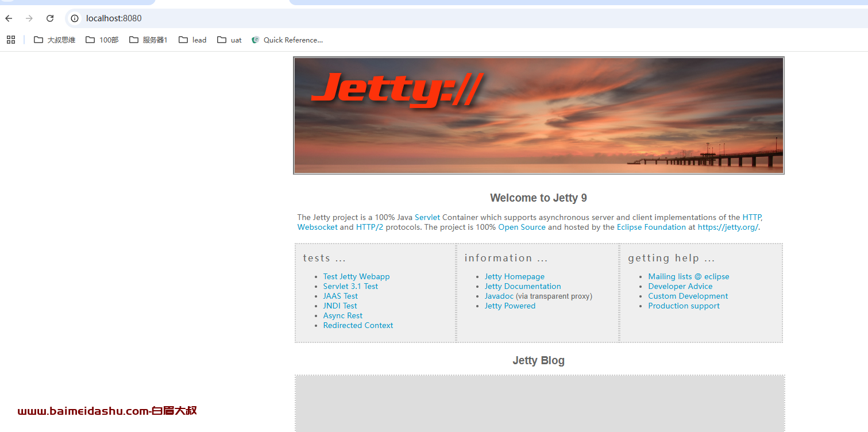This screenshot has height=432, width=868.
Task: Click the '(via transparent proxy)' text
Action: (x=554, y=296)
